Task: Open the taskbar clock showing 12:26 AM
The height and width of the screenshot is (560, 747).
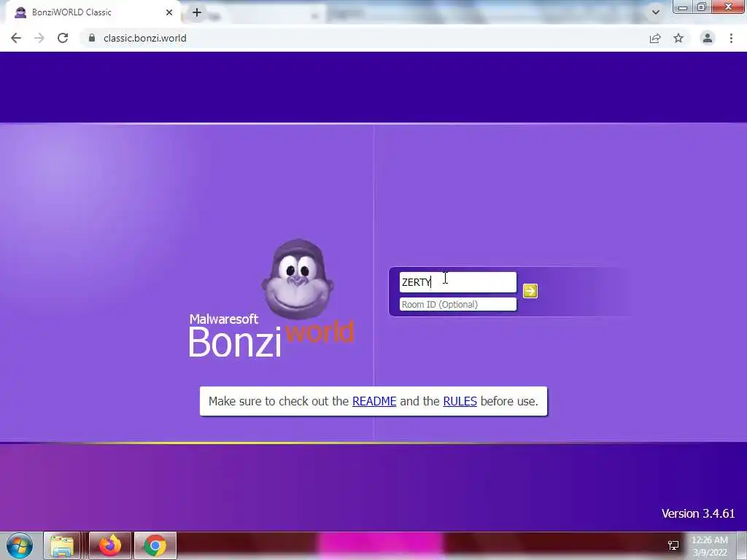Action: click(x=710, y=546)
